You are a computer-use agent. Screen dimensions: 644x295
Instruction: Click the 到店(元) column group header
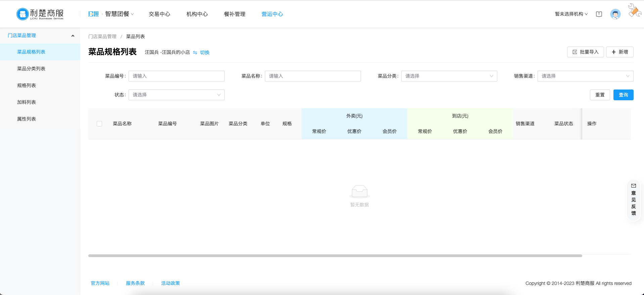click(460, 116)
